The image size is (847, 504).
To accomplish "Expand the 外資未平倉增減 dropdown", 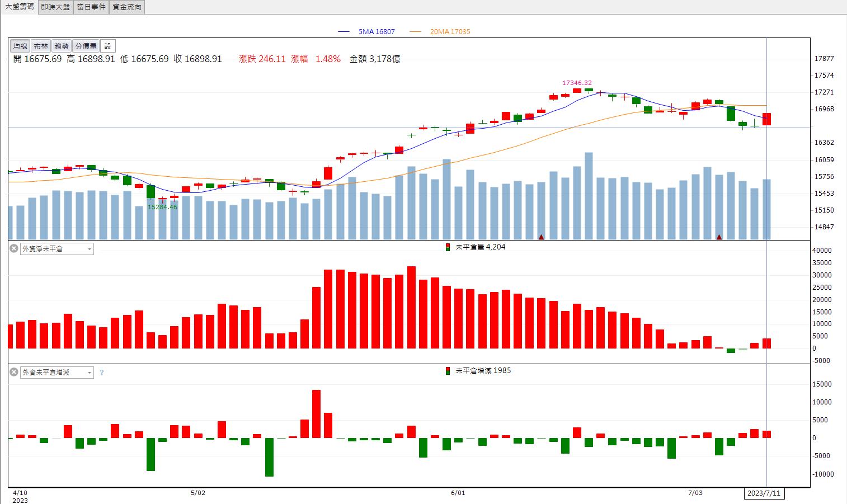I will click(57, 373).
